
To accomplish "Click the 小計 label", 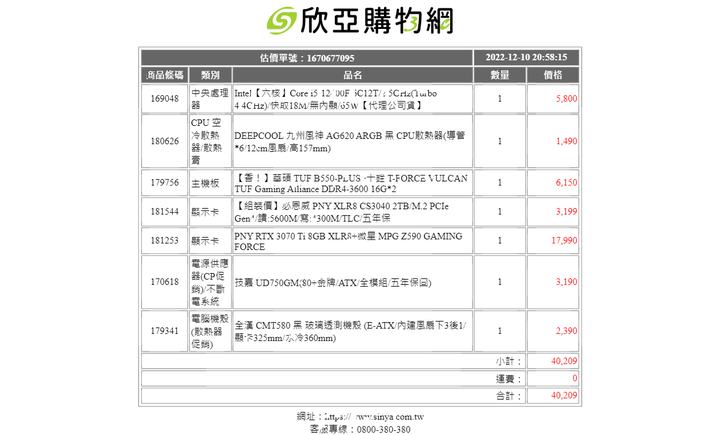I will click(x=509, y=362).
